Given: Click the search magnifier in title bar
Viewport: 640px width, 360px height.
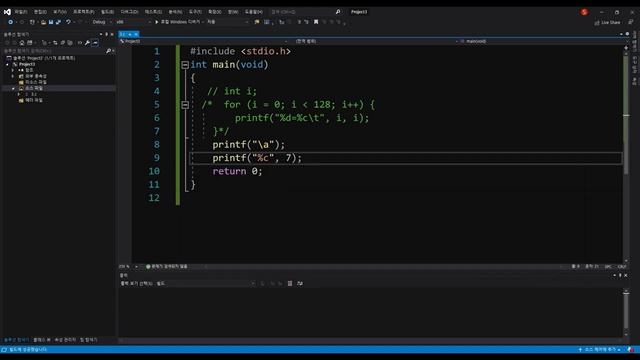Looking at the screenshot, I should (338, 12).
